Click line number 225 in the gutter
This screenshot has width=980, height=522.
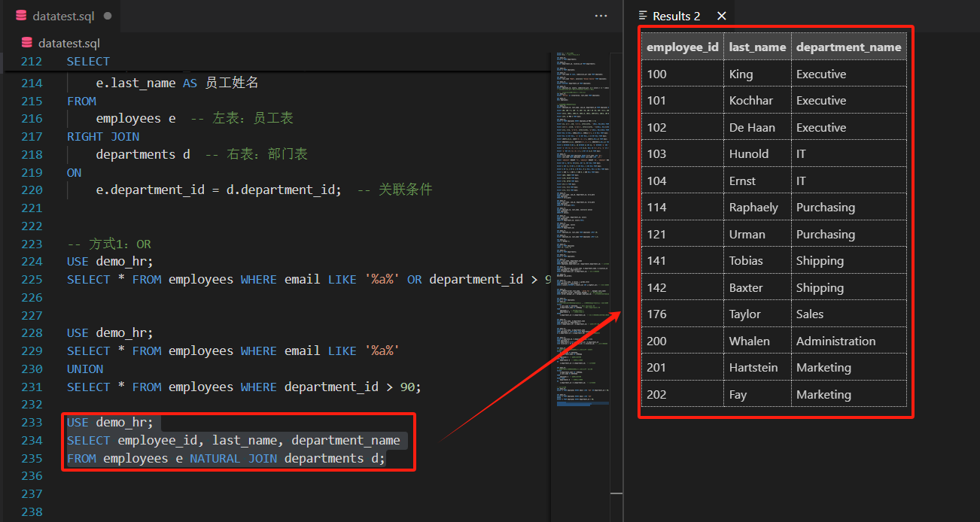point(32,280)
